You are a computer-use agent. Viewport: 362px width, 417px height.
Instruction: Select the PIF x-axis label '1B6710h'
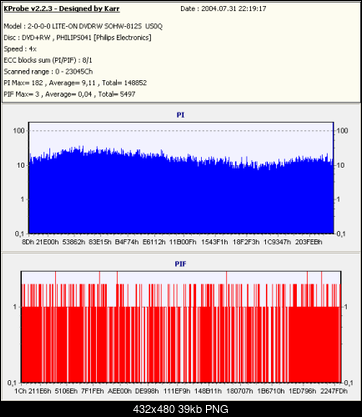271,391
